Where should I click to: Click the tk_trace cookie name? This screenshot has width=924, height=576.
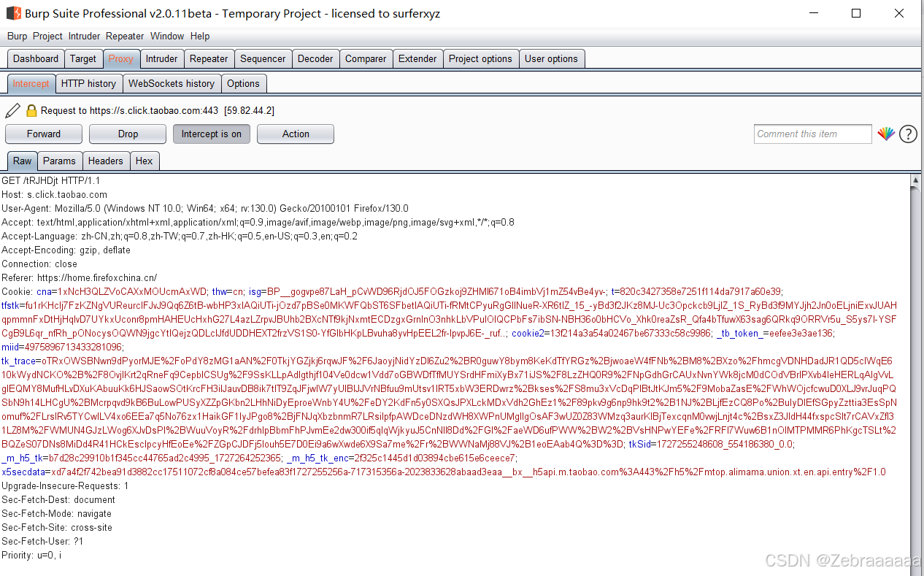coord(19,361)
